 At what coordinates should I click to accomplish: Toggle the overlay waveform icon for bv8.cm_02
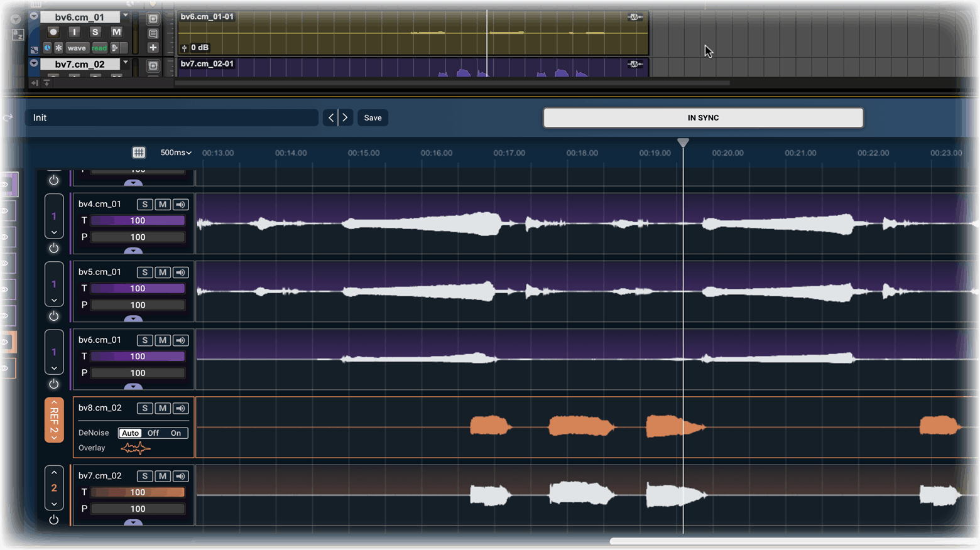[x=135, y=448]
